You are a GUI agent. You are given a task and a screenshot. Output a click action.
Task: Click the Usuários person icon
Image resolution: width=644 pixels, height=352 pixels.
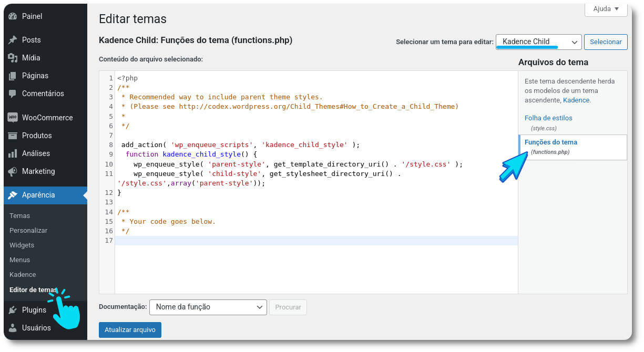coord(13,328)
